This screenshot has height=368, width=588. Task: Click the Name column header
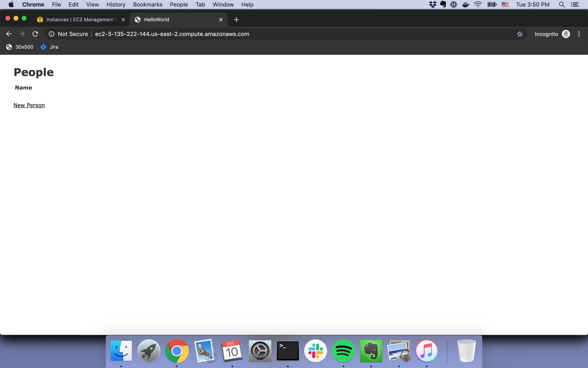tap(23, 88)
